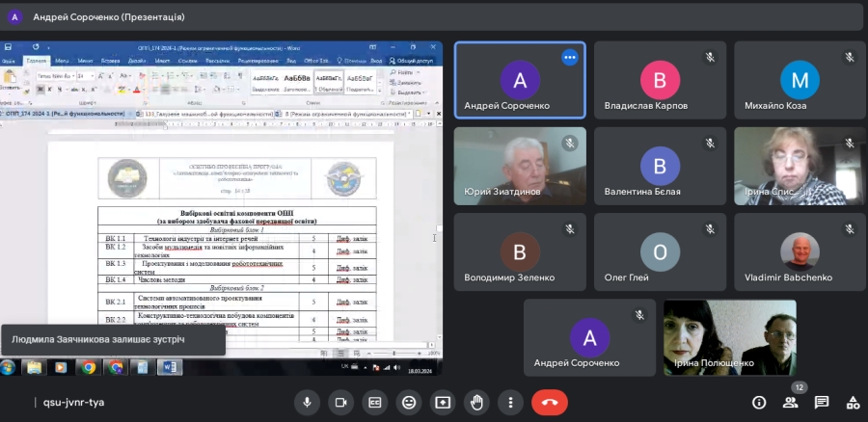
Task: Select Юрий Зиатдинов's video tile
Action: tap(520, 166)
